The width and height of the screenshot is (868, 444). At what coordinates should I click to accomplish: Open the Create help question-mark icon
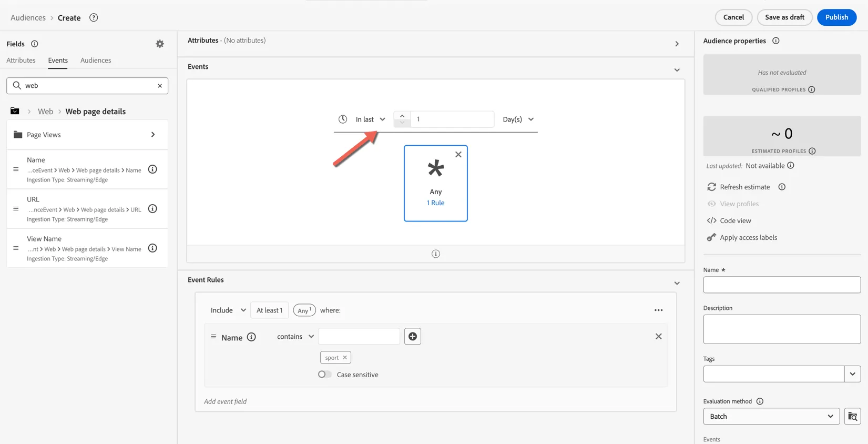tap(94, 18)
